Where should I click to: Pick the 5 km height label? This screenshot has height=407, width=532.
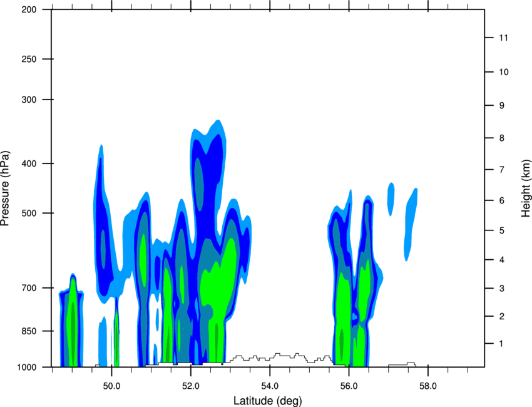click(x=502, y=231)
